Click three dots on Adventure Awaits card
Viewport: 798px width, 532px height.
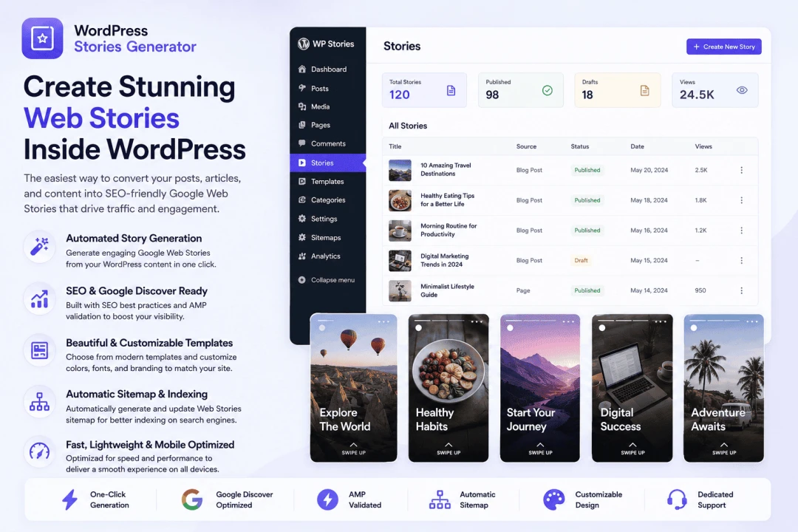point(751,321)
